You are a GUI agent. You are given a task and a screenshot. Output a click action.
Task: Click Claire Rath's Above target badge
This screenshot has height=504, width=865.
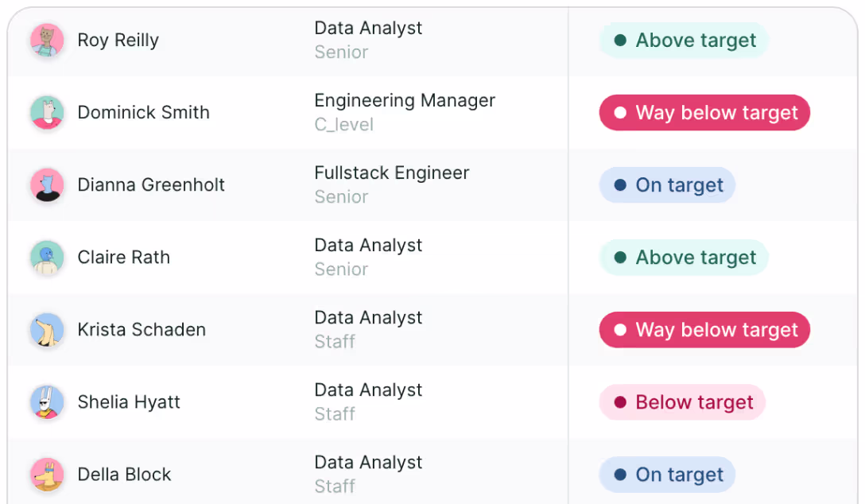pyautogui.click(x=684, y=258)
